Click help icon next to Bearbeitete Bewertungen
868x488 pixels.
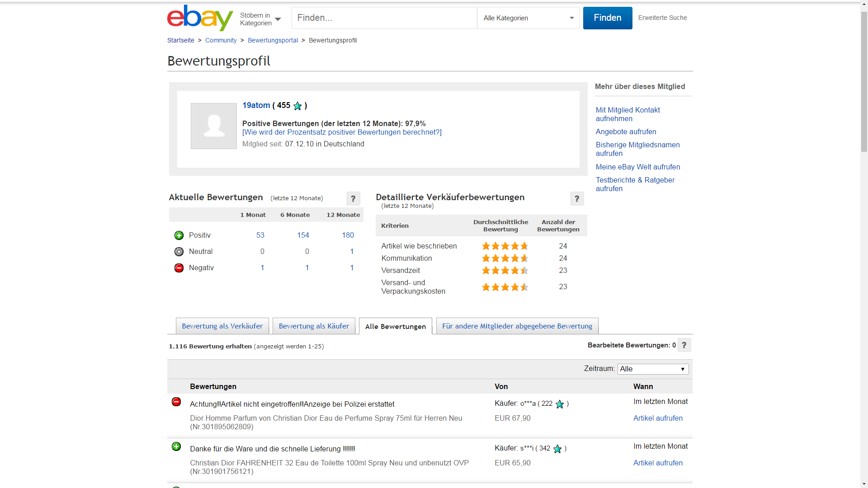[x=684, y=345]
